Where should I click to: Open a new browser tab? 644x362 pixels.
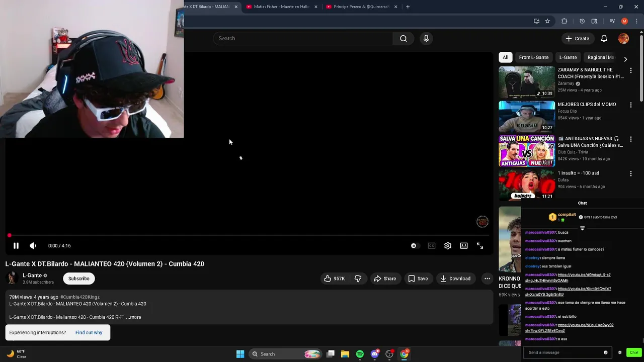408,7
